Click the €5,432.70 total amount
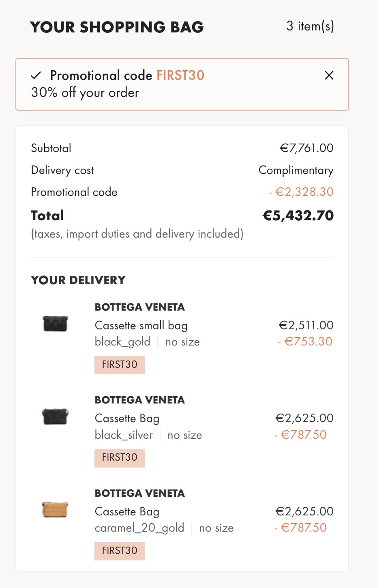Viewport: 377px width, 588px height. pos(298,215)
